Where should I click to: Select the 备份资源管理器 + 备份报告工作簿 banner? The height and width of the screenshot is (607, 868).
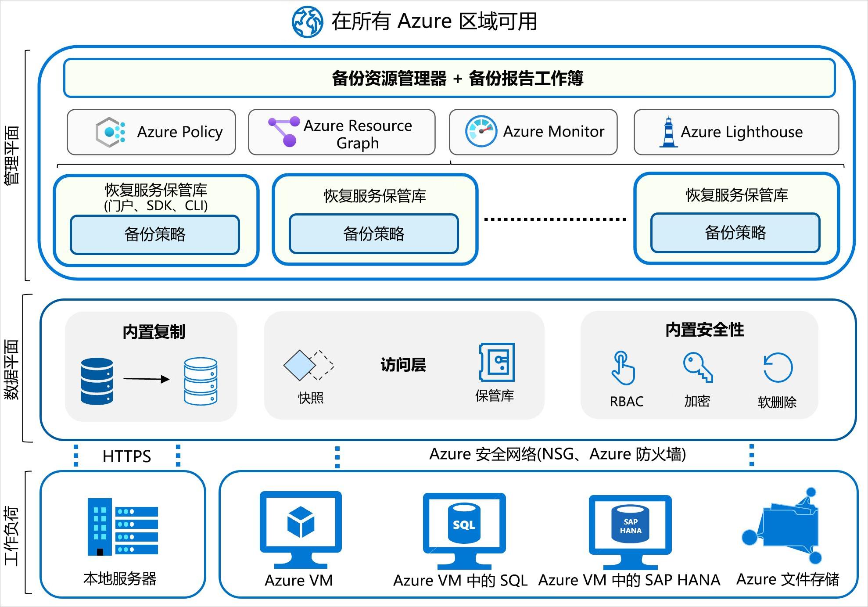pos(449,78)
